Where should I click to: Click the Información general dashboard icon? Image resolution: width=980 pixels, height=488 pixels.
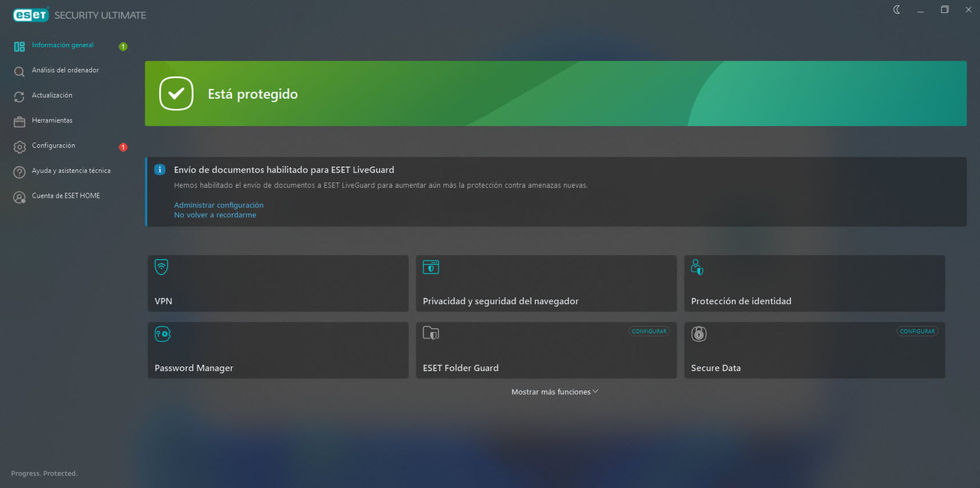(19, 47)
